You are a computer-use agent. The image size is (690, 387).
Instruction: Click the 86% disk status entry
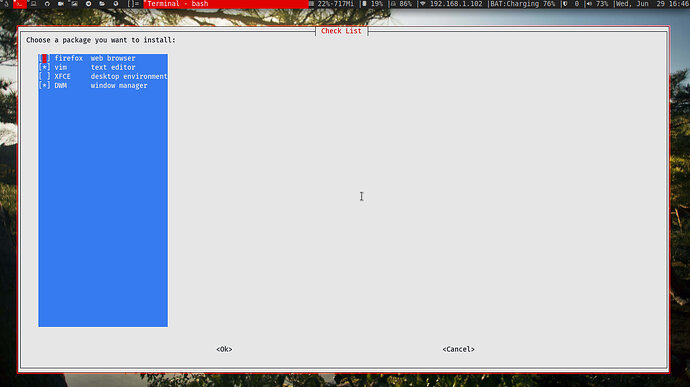coord(401,4)
